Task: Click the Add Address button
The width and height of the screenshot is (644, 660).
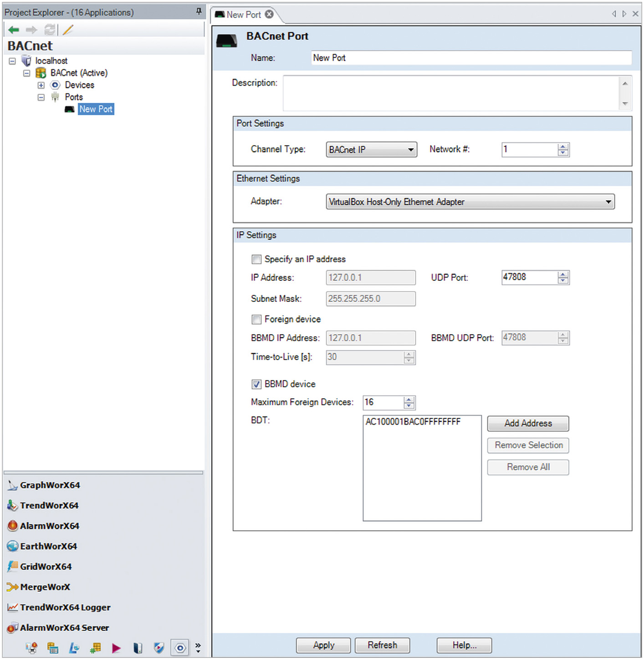Action: tap(528, 423)
